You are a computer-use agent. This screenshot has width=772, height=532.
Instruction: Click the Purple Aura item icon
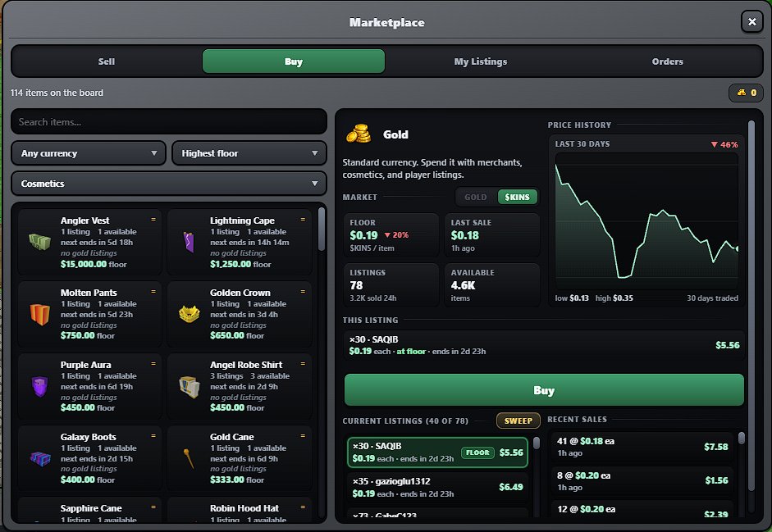(40, 386)
